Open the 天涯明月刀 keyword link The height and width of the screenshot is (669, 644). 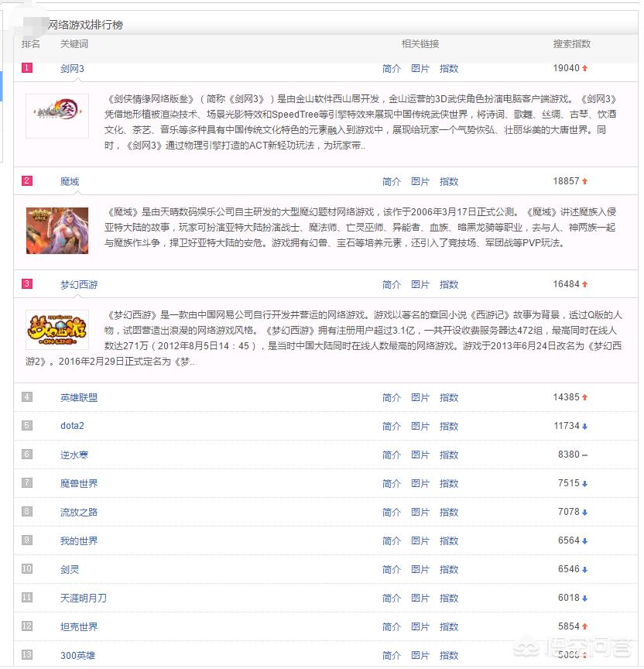(x=83, y=599)
